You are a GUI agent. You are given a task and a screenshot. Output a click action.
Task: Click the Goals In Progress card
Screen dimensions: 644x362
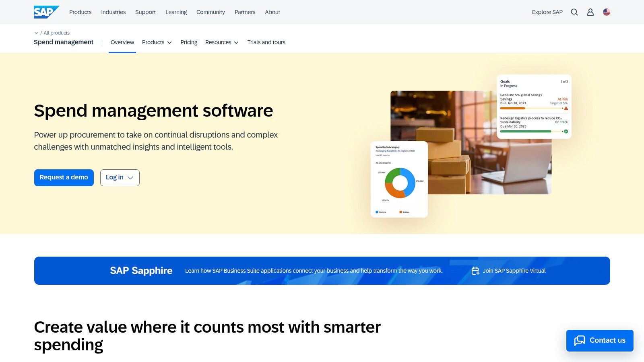[x=534, y=107]
